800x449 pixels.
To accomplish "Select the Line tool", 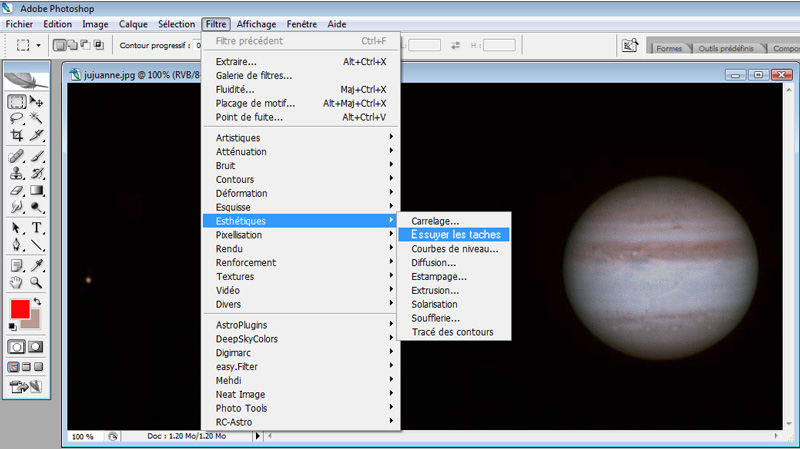I will click(36, 245).
